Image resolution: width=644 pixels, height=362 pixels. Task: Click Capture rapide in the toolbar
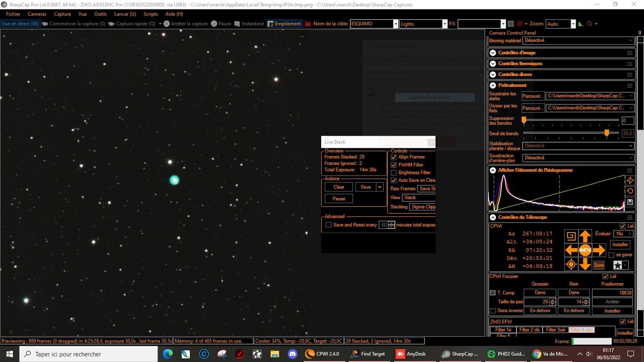(x=132, y=24)
